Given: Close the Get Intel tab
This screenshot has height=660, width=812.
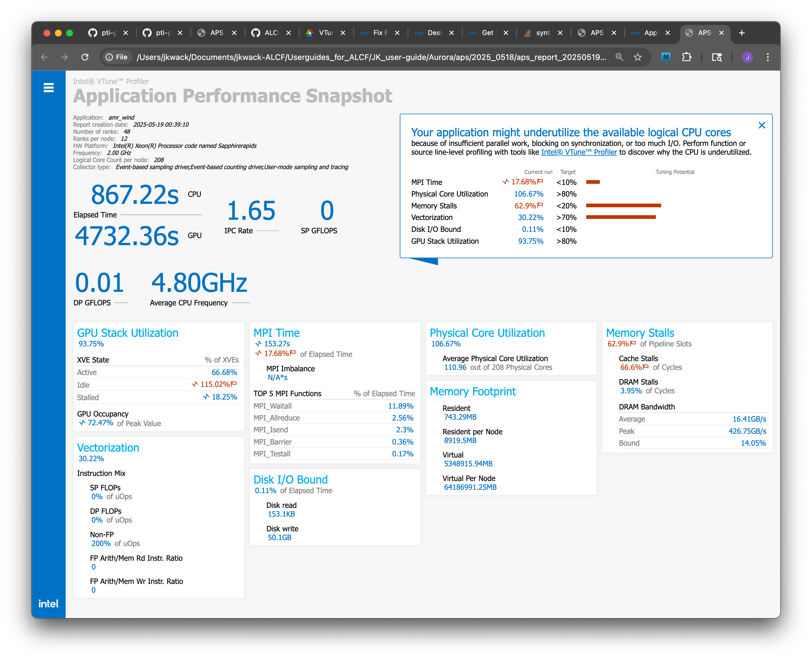Looking at the screenshot, I should point(506,33).
